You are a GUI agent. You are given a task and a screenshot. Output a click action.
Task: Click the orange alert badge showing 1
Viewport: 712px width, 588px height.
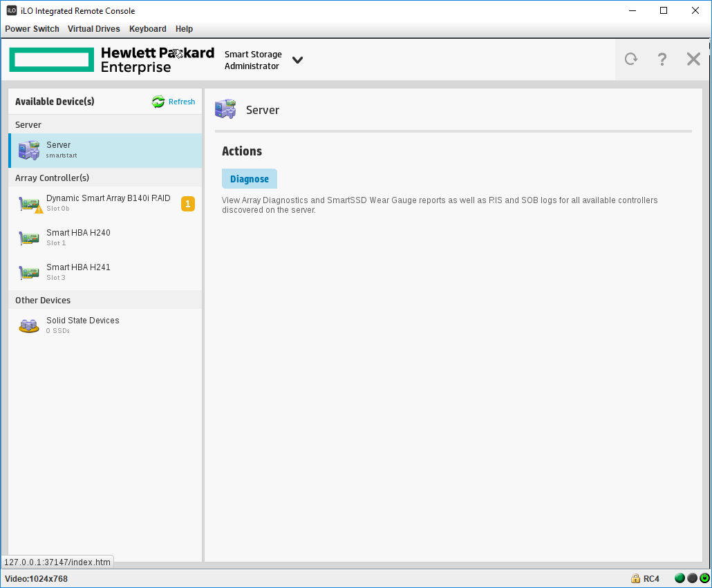[187, 204]
